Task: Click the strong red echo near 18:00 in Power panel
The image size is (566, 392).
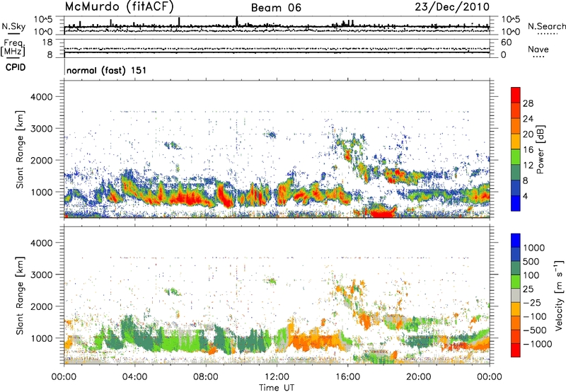Action: [383, 213]
